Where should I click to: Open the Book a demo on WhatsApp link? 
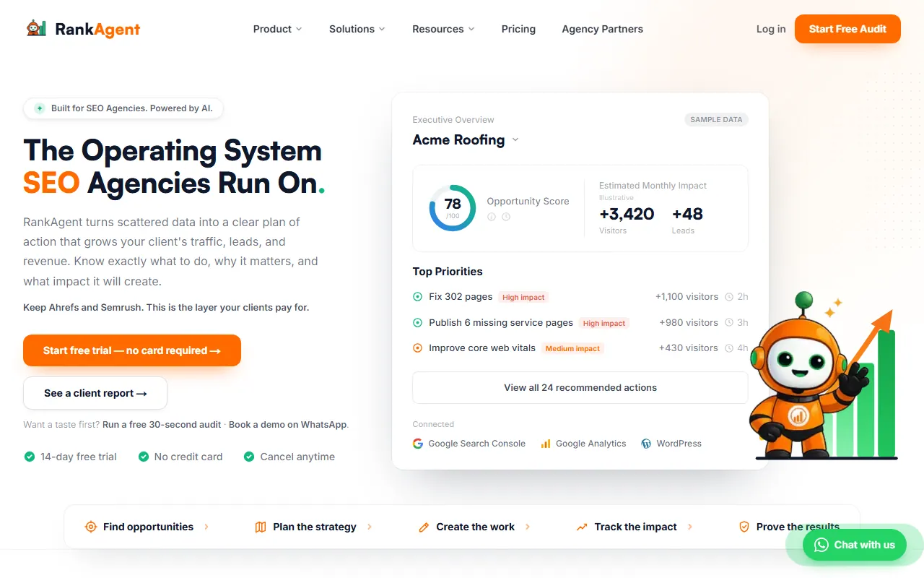pos(288,425)
